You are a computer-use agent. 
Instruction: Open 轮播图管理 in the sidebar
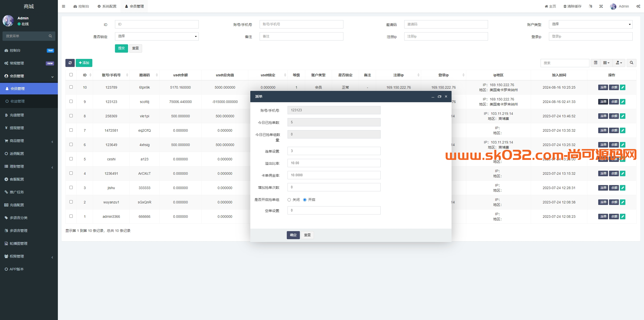click(x=29, y=243)
